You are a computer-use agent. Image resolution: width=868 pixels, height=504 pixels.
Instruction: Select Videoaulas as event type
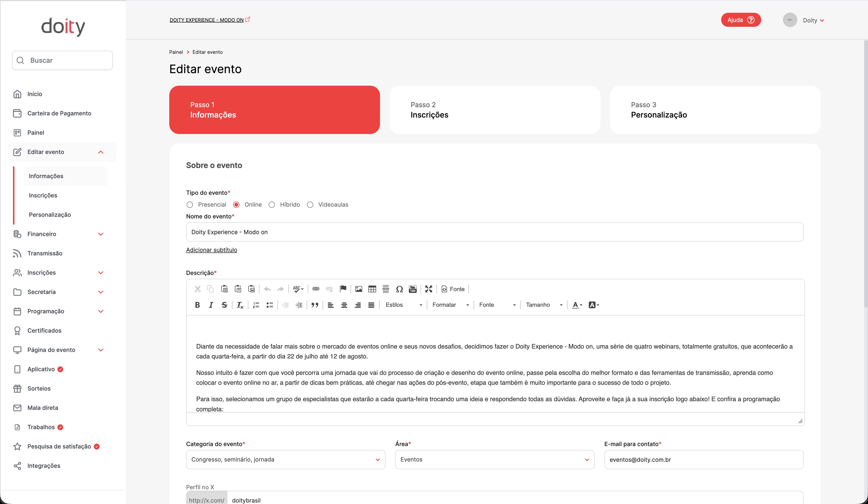[x=310, y=205]
